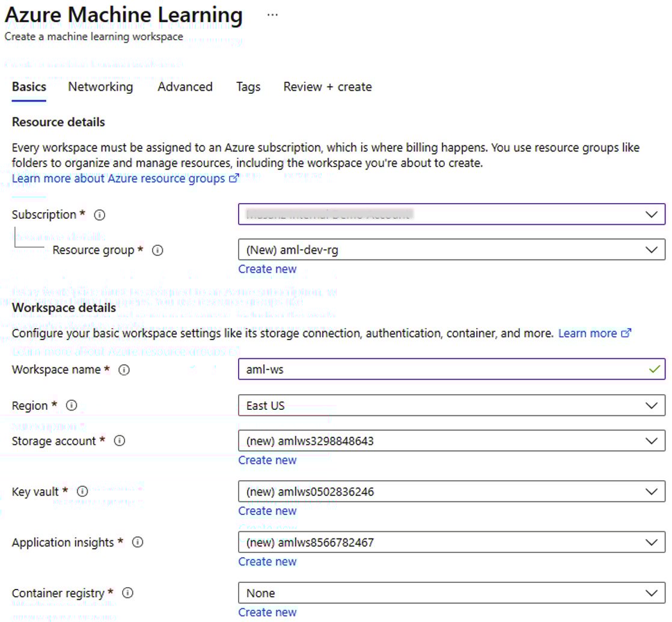Open the Resource group dropdown showing aml-dev-rg
Image resolution: width=672 pixels, height=622 pixels.
pos(452,250)
